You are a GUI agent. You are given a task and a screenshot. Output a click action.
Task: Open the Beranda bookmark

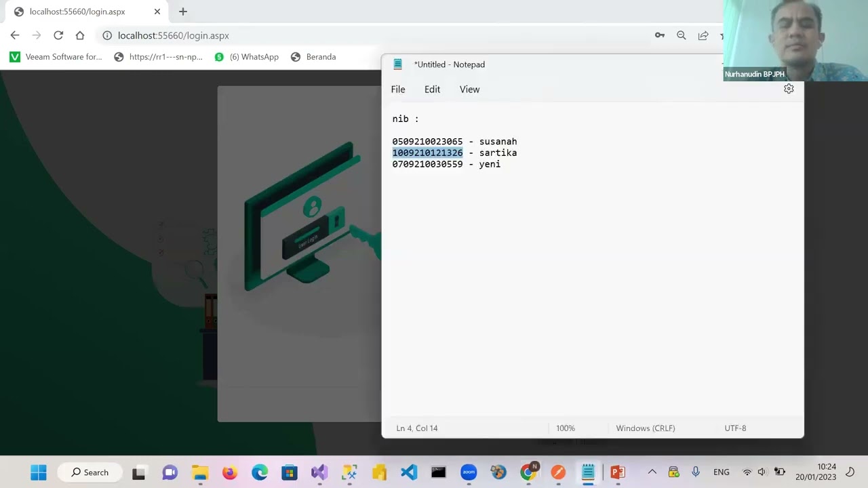(x=313, y=57)
